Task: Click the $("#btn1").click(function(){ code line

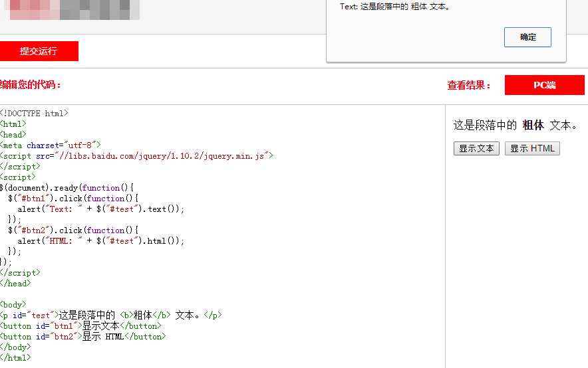Action: (x=73, y=199)
